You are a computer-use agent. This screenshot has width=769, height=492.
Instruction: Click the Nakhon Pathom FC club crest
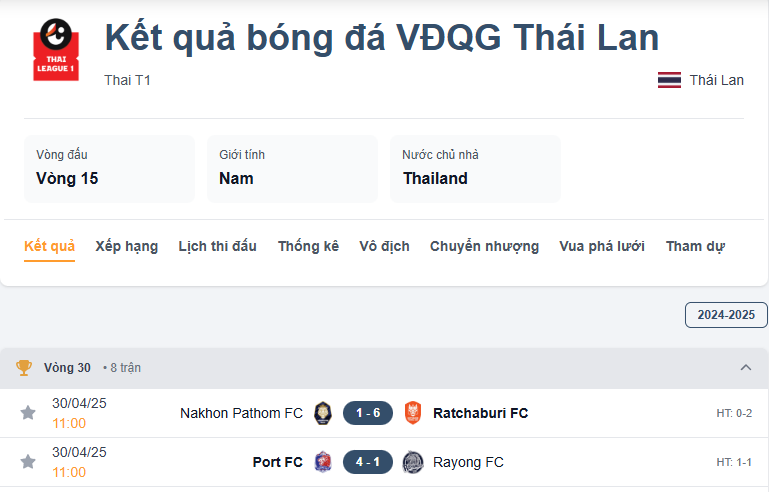[322, 412]
